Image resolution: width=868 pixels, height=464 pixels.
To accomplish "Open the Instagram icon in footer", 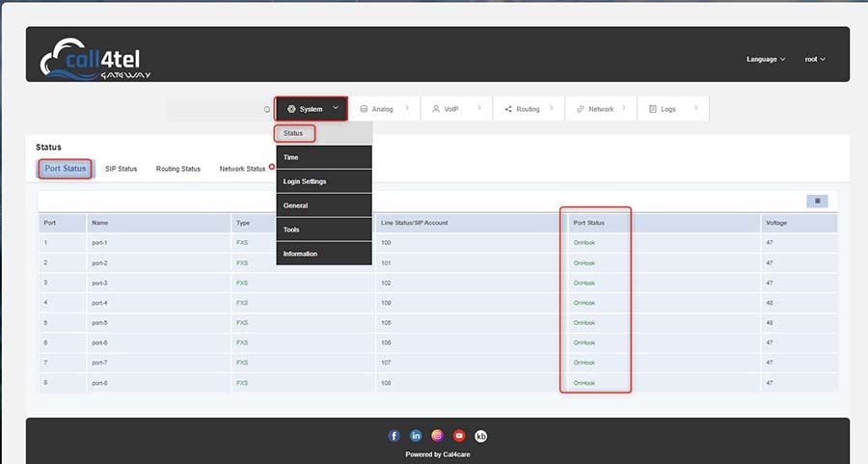I will 438,436.
